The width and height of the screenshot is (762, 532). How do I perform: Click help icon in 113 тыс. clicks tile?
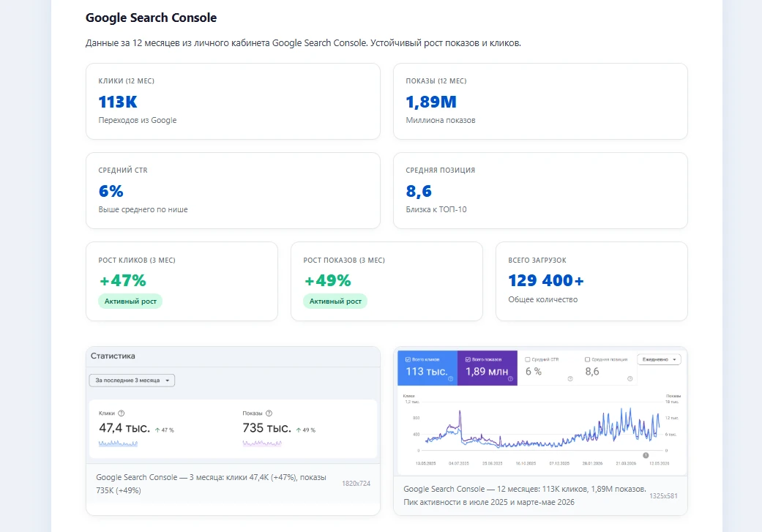coord(450,379)
